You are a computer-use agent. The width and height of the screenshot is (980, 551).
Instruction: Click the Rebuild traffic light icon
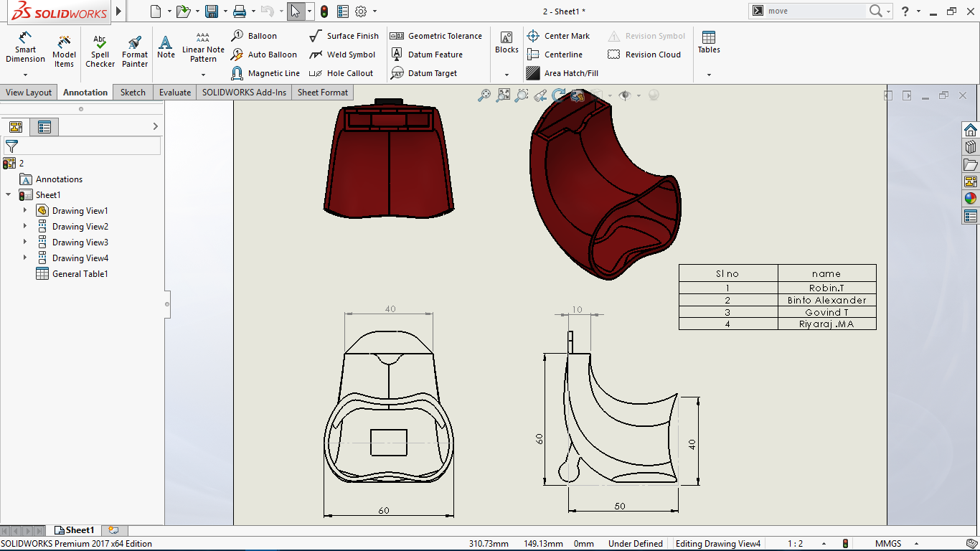[x=324, y=11]
